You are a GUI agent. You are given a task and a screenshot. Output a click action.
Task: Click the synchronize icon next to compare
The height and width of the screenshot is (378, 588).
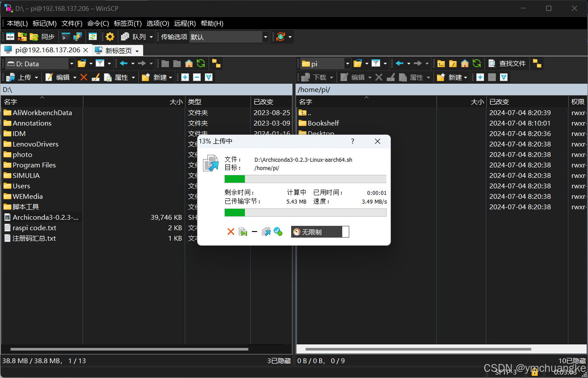click(22, 37)
